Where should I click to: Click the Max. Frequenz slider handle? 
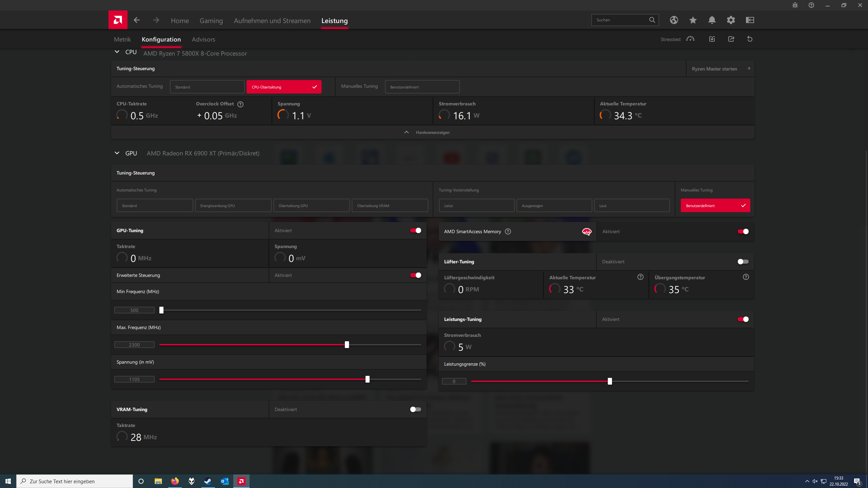tap(347, 345)
